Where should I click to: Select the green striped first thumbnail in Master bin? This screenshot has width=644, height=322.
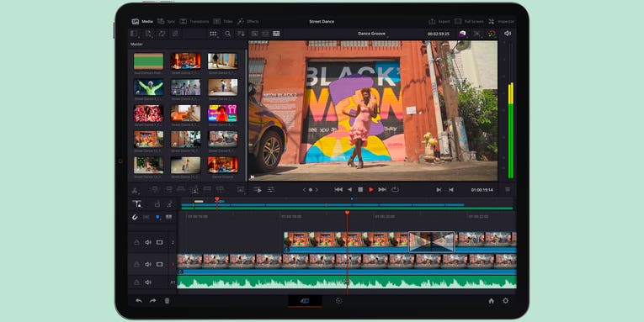click(148, 61)
